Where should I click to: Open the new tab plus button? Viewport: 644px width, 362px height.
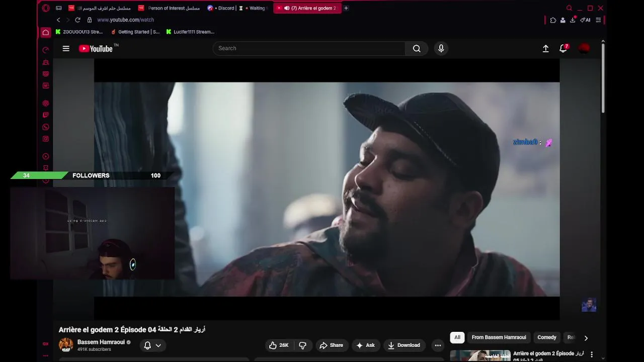point(346,8)
